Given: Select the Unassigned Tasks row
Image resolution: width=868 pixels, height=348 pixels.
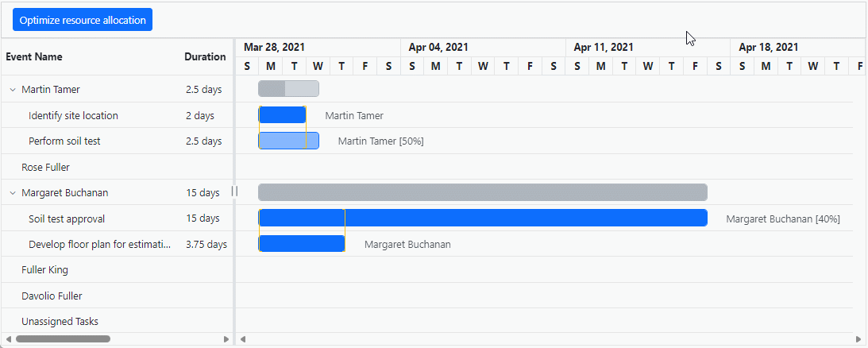Looking at the screenshot, I should click(x=60, y=322).
